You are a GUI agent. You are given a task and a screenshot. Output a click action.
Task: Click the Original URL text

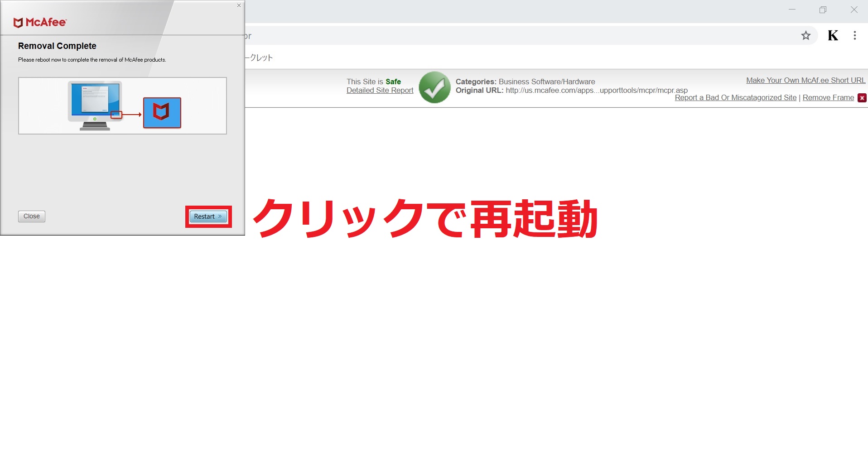[572, 90]
